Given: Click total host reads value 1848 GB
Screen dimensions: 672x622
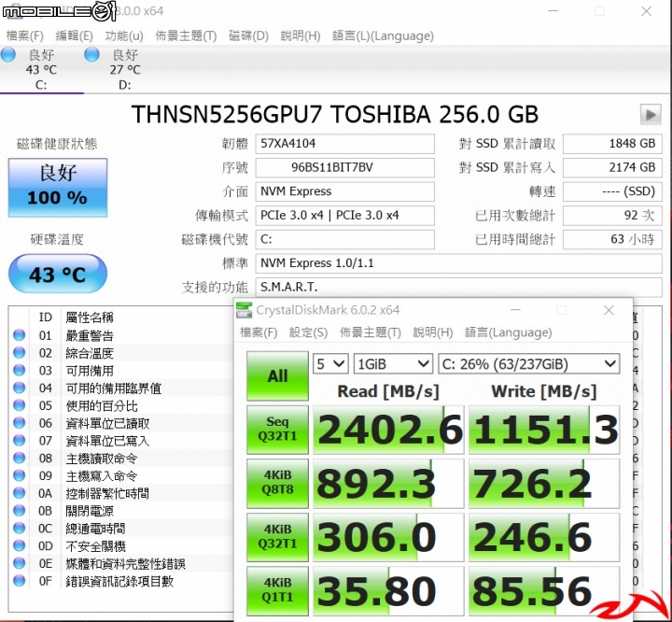Looking at the screenshot, I should click(612, 144).
